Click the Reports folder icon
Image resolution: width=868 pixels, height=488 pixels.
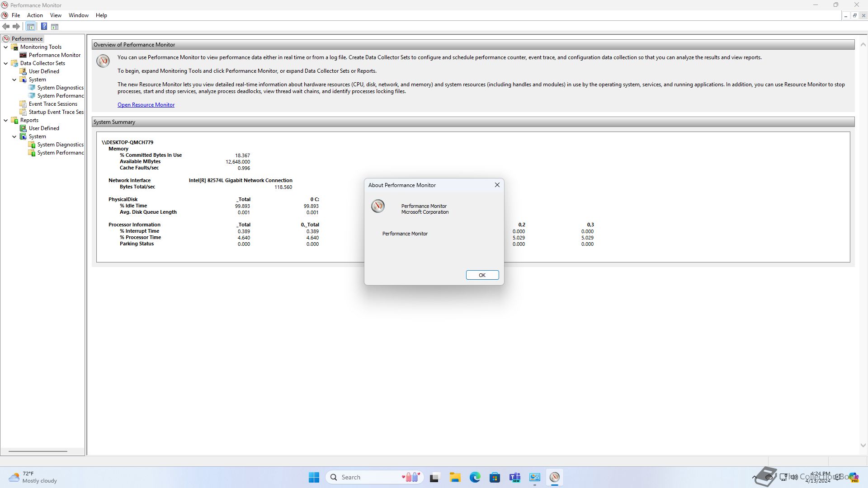(14, 120)
